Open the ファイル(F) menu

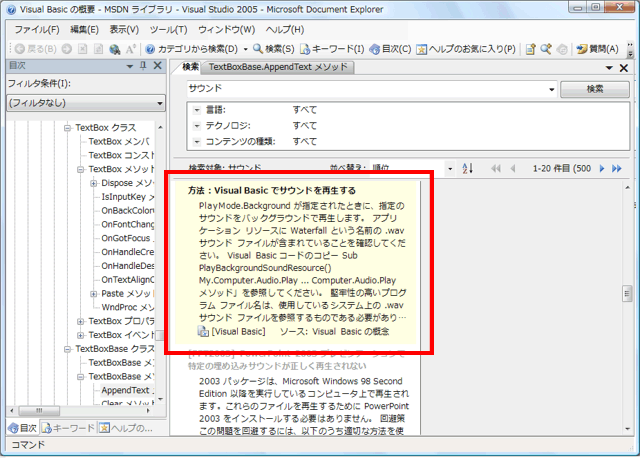(x=37, y=29)
